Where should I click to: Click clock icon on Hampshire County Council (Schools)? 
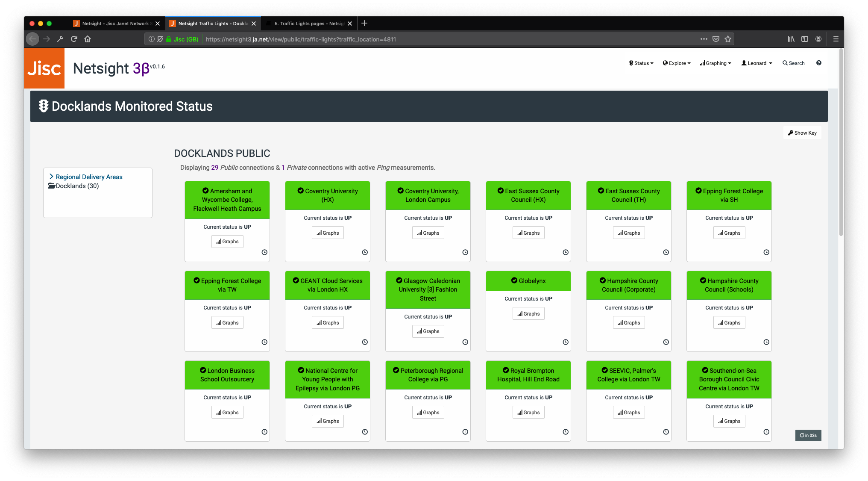tap(766, 342)
